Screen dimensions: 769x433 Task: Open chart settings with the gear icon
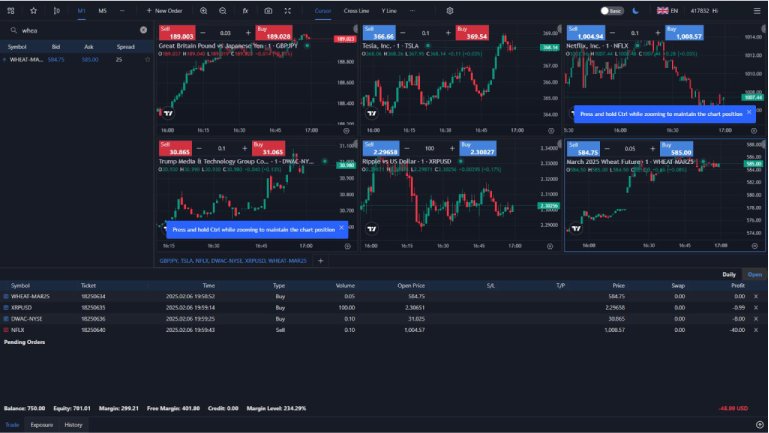[x=450, y=11]
